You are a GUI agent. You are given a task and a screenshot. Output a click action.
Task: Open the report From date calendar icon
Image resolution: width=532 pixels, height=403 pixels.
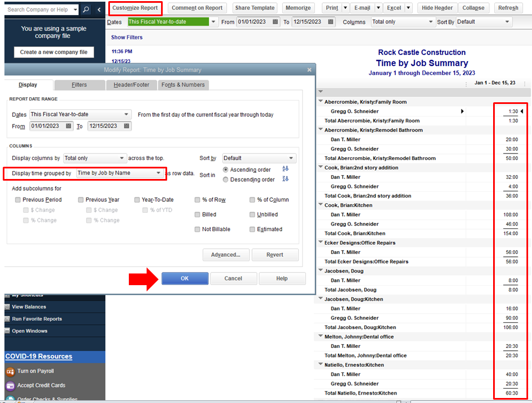pyautogui.click(x=275, y=22)
